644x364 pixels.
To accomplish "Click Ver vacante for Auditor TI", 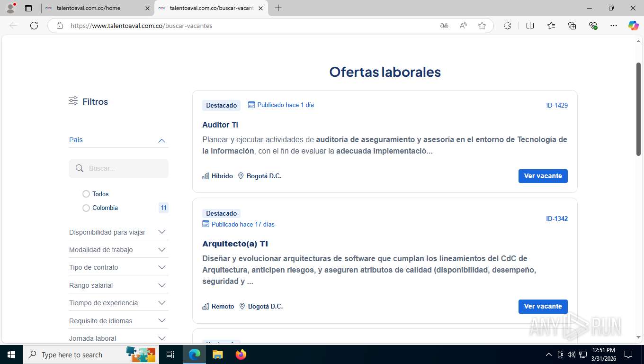I will (x=543, y=176).
